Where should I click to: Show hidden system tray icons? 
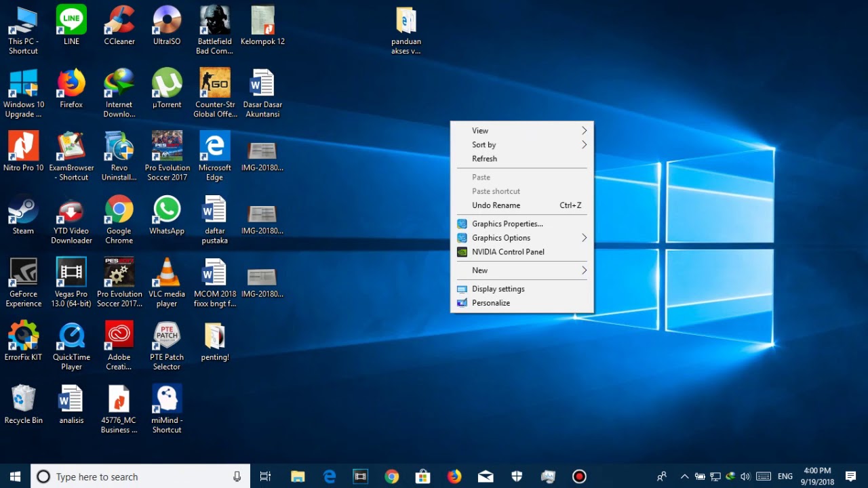[x=684, y=476]
